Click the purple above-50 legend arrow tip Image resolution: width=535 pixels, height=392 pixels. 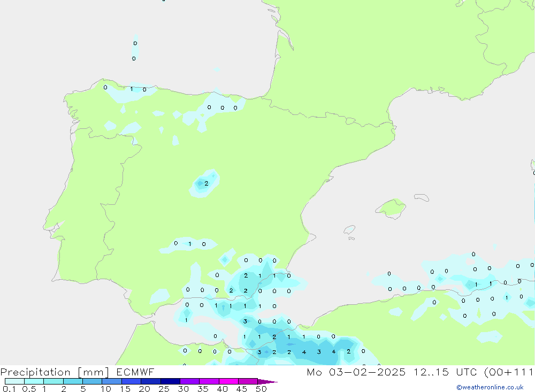coord(267,381)
